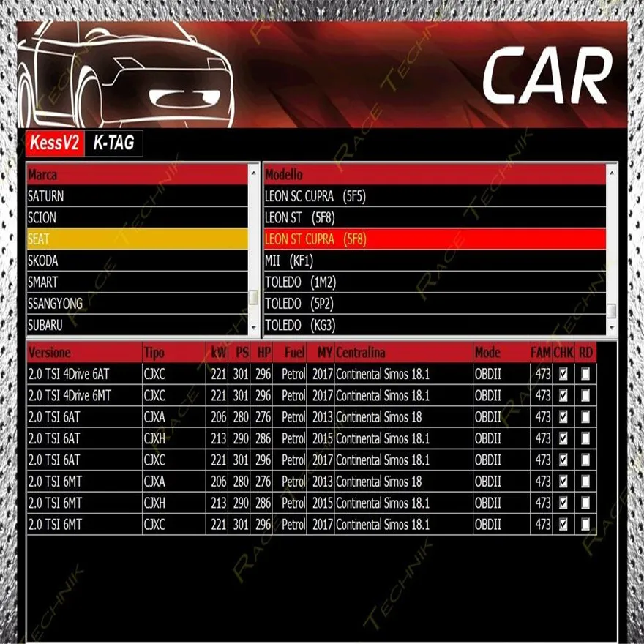Select SUBARU in the Marca list
644x644 pixels.
(137, 325)
